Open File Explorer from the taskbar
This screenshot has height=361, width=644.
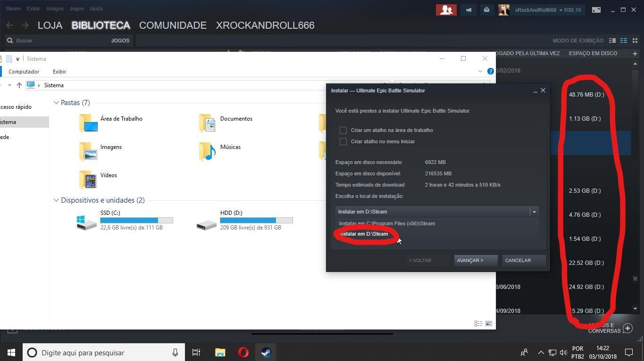220,353
